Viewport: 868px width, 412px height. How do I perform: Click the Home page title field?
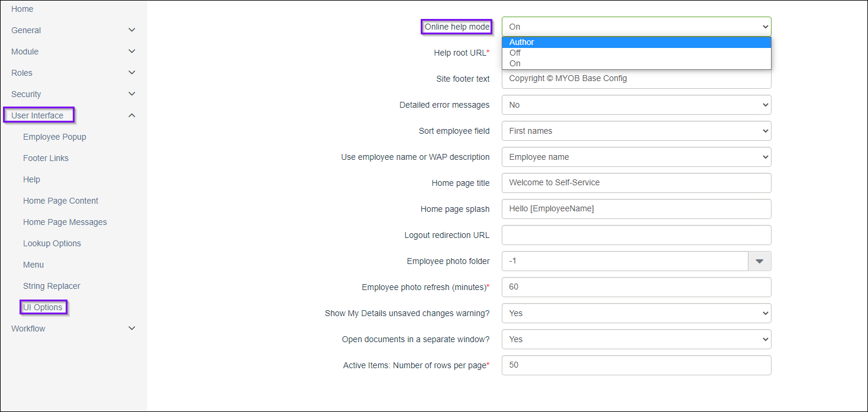pos(636,183)
